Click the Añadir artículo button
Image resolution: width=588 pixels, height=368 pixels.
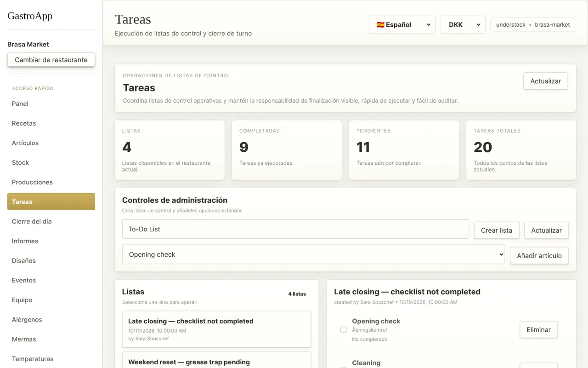coord(539,256)
